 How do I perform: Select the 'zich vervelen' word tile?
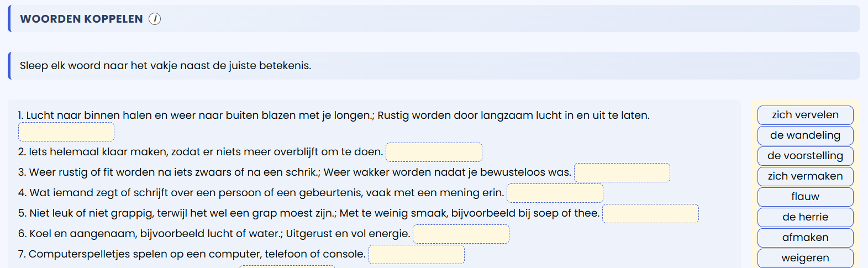coord(805,115)
